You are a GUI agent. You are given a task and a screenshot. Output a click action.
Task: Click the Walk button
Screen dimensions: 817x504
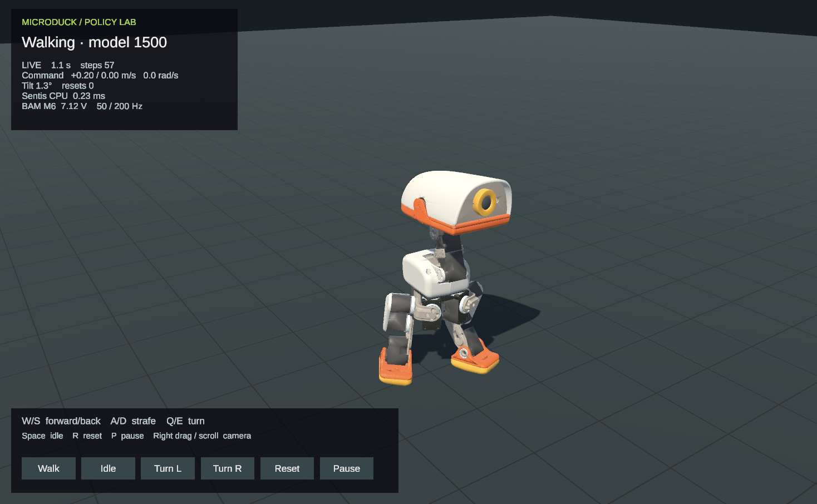(48, 468)
